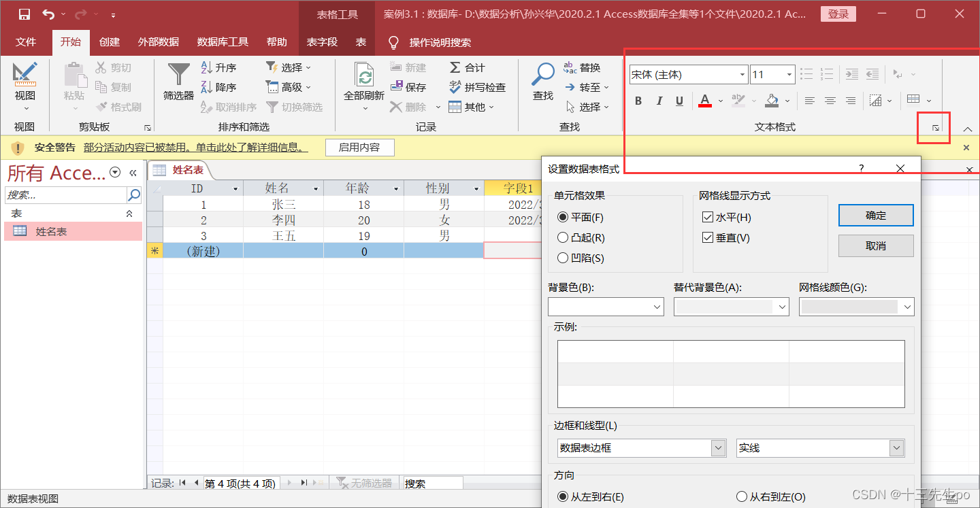Open Background color (背景色) dropdown
Viewport: 980px width, 508px height.
coord(657,307)
